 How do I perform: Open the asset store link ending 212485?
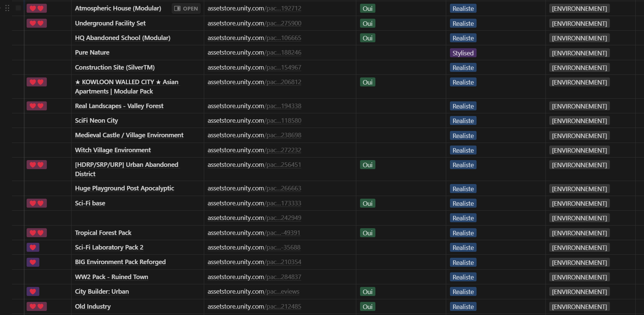(254, 306)
